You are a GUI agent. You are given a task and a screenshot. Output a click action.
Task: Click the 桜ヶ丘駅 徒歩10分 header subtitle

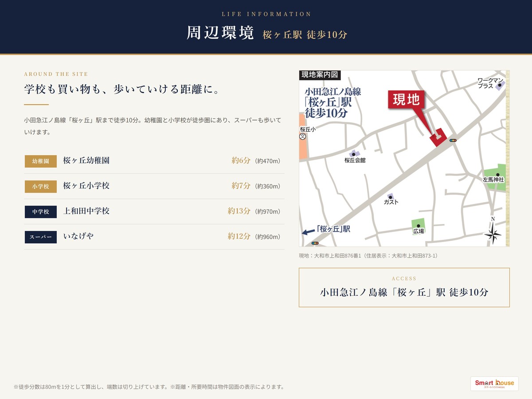coord(305,35)
